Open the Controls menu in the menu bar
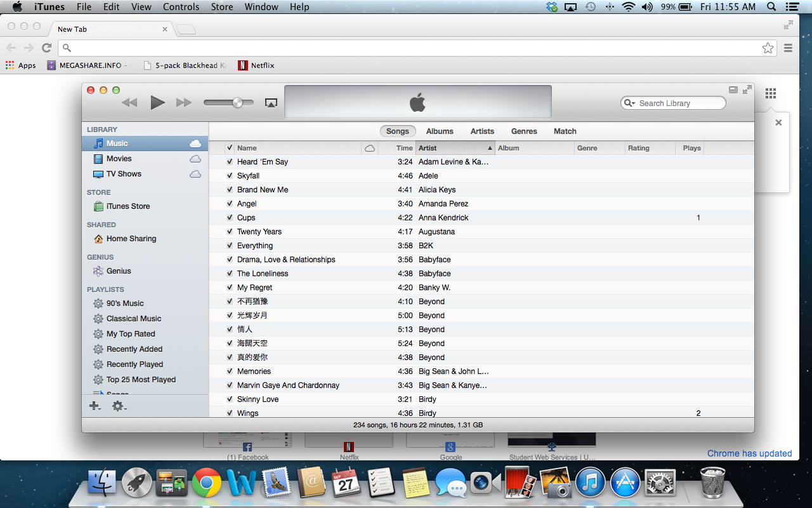812x508 pixels. point(181,7)
